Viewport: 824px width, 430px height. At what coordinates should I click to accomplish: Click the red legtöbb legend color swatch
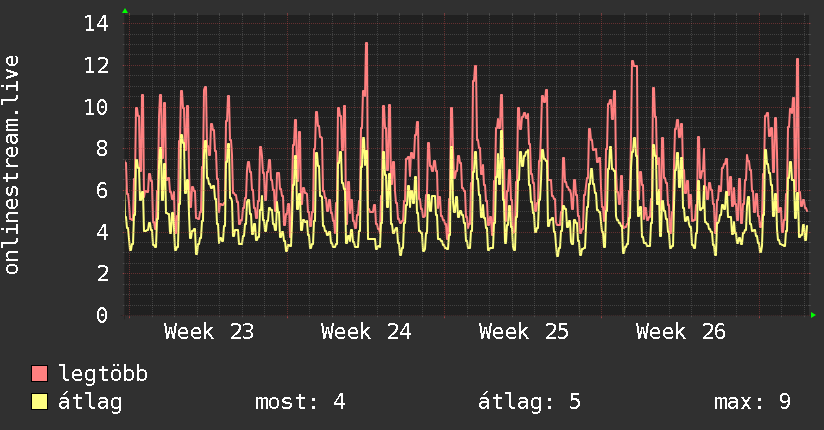click(x=39, y=373)
